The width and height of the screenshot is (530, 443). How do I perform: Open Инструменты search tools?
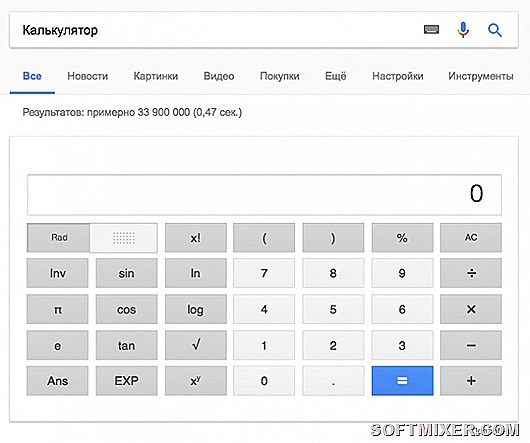point(481,76)
